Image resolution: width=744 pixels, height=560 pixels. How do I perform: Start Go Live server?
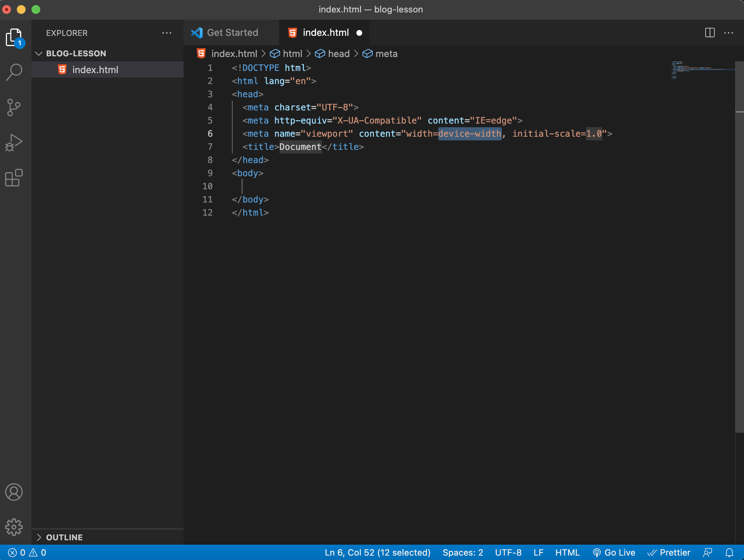tap(614, 553)
